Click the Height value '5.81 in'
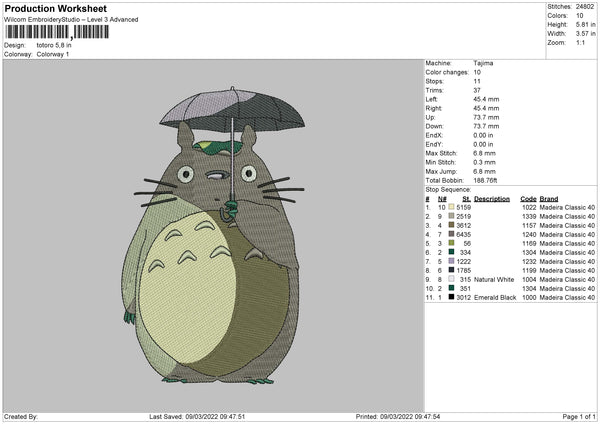Screen dimensions: 600x424 pyautogui.click(x=585, y=24)
